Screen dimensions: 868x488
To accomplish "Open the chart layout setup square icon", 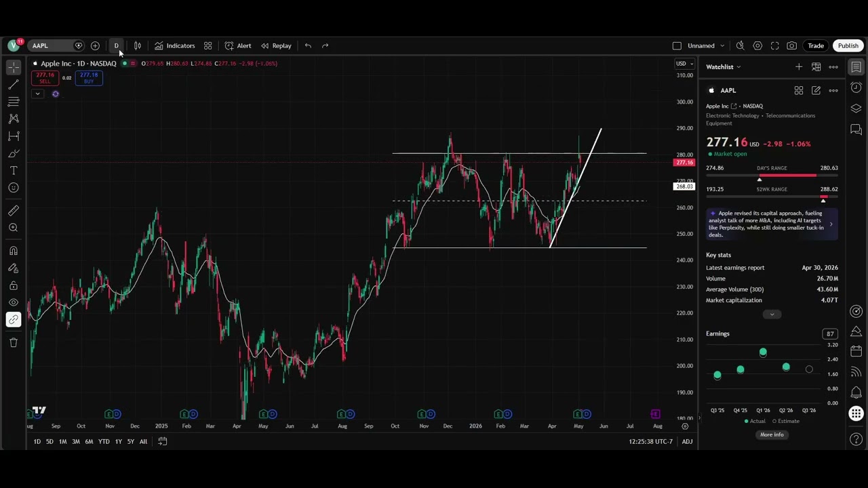I will pyautogui.click(x=677, y=45).
